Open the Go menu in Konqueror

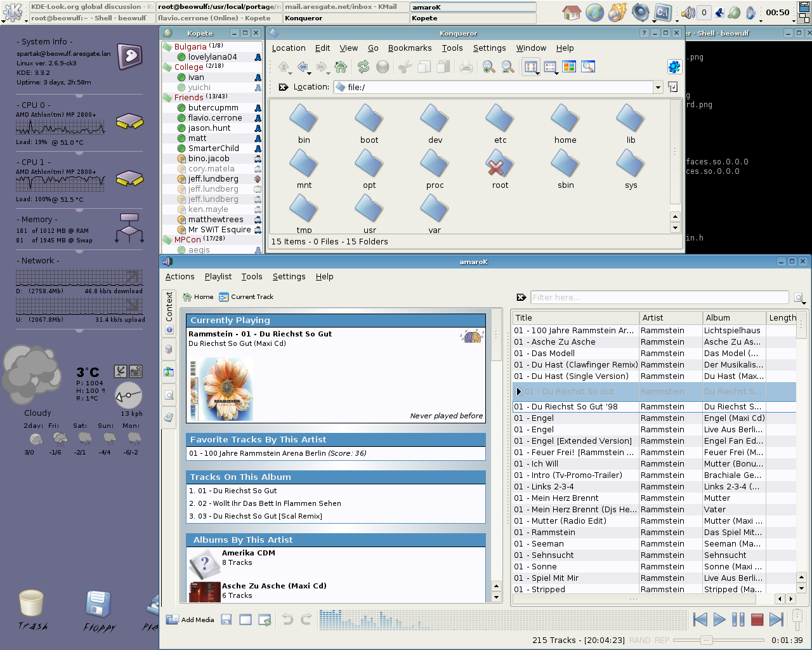[373, 48]
